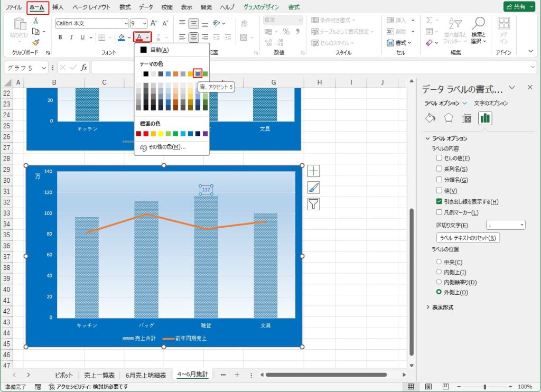Open chart styles paintbrush icon
541x392 pixels.
pyautogui.click(x=314, y=188)
